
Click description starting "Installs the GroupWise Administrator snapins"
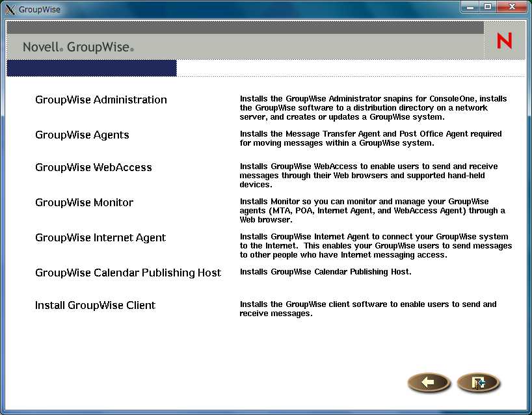tap(373, 108)
